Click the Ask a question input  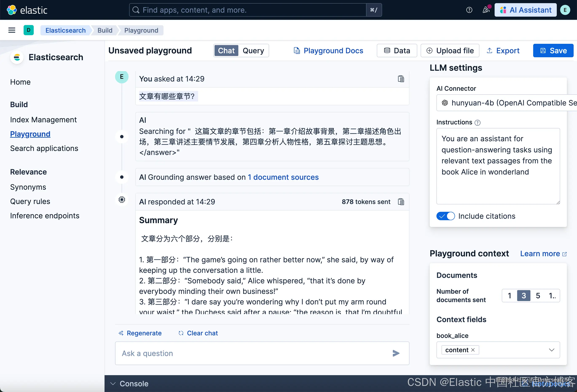pyautogui.click(x=253, y=353)
